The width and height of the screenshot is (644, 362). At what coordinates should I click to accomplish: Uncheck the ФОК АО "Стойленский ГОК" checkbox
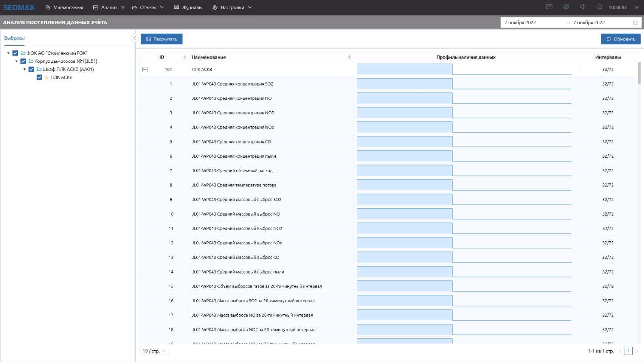[15, 53]
